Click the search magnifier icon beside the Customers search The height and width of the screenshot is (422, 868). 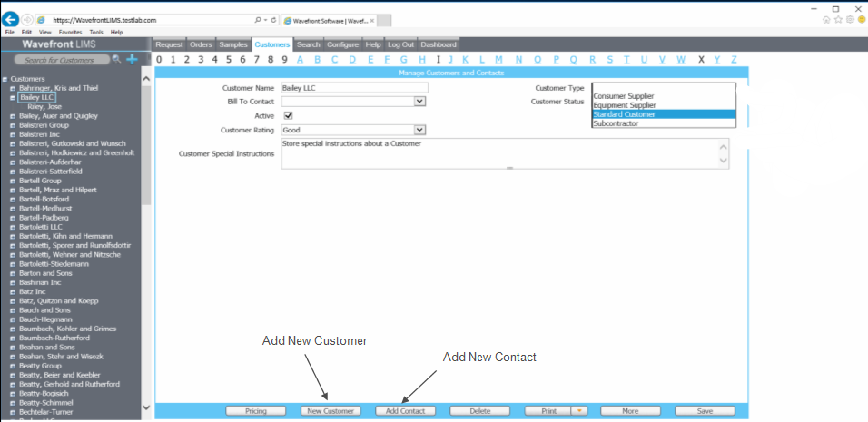116,59
